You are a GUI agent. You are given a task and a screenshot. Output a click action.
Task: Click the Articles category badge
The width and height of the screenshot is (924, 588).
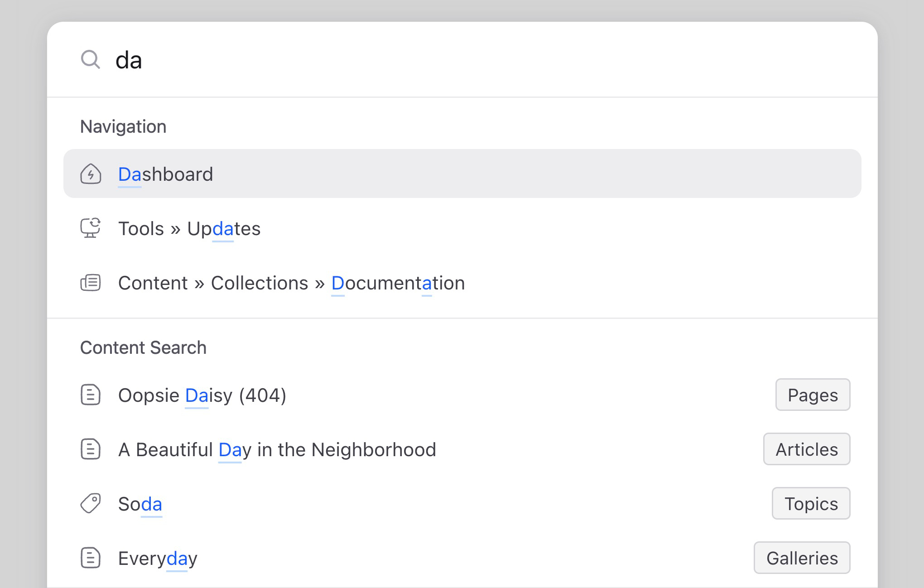807,449
